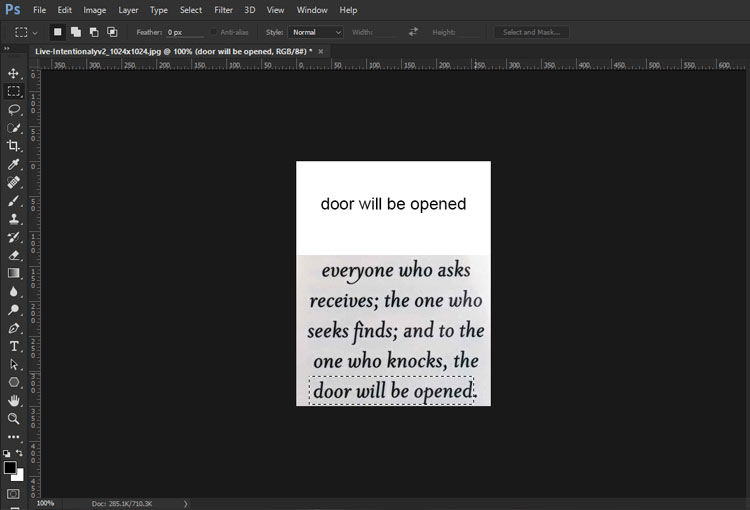The image size is (750, 510).
Task: Open the Layer menu
Action: point(128,10)
